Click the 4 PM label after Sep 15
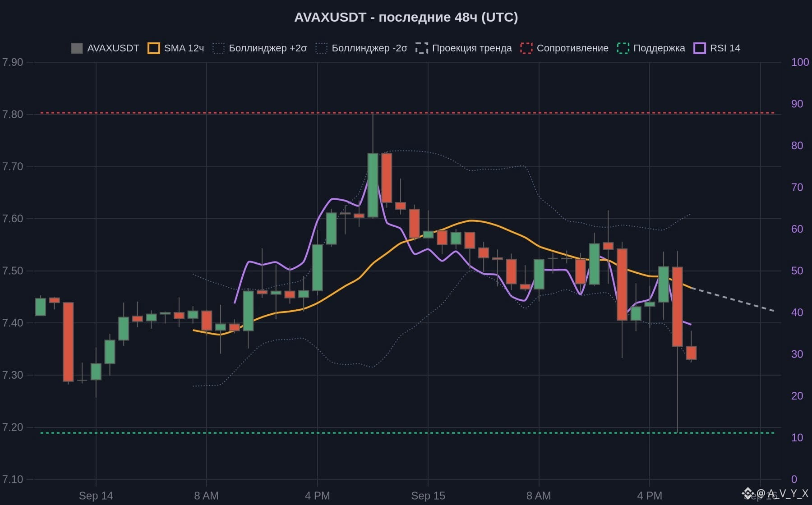 point(650,496)
